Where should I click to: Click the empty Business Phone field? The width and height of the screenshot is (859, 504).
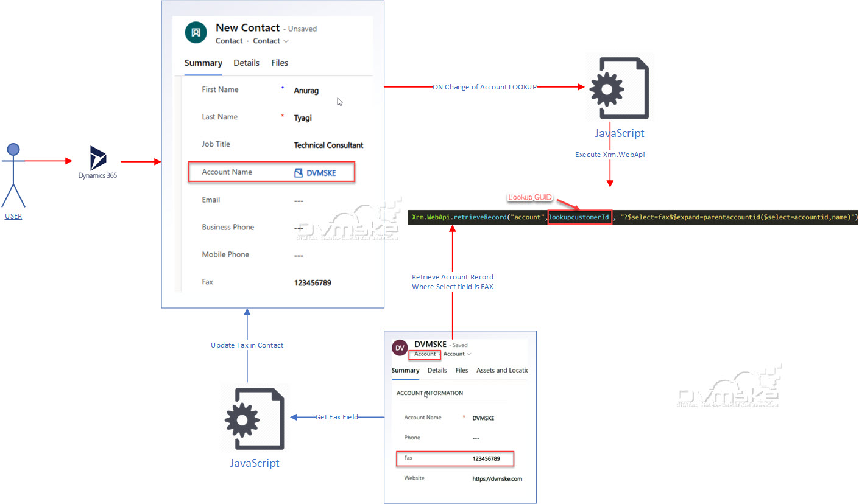[x=299, y=228]
